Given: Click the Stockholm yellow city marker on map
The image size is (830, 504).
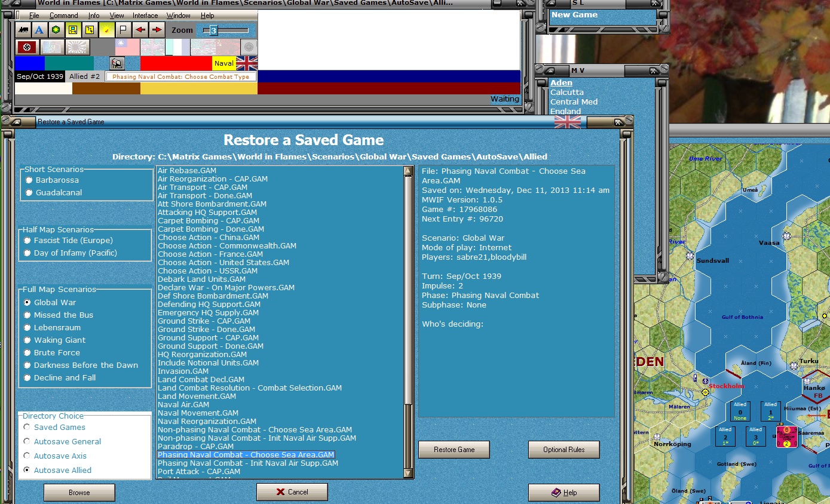Looking at the screenshot, I should pos(706,392).
